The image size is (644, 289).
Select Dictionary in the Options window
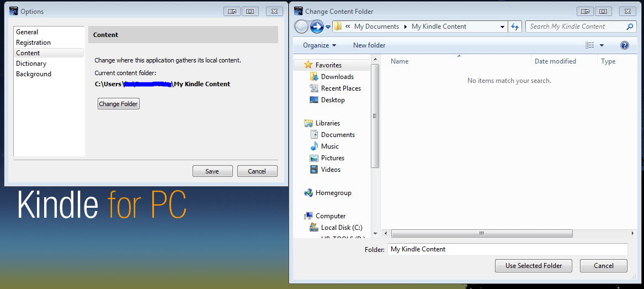(31, 64)
